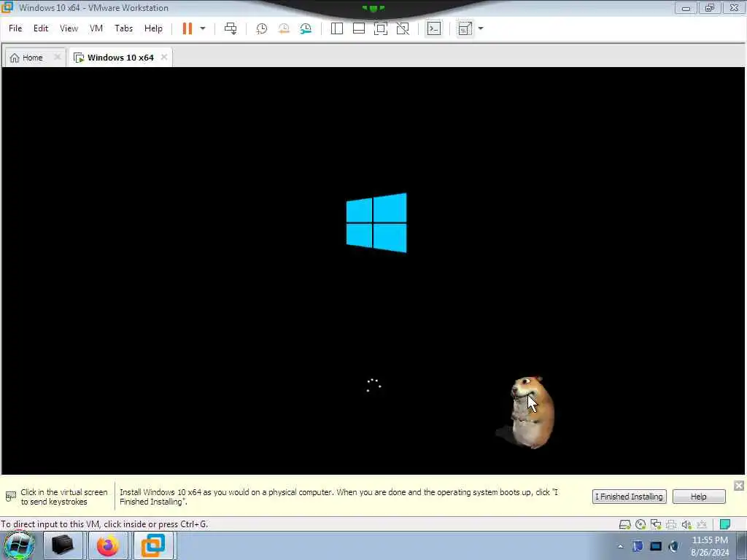
Task: Click the printer status icon
Action: 671,524
